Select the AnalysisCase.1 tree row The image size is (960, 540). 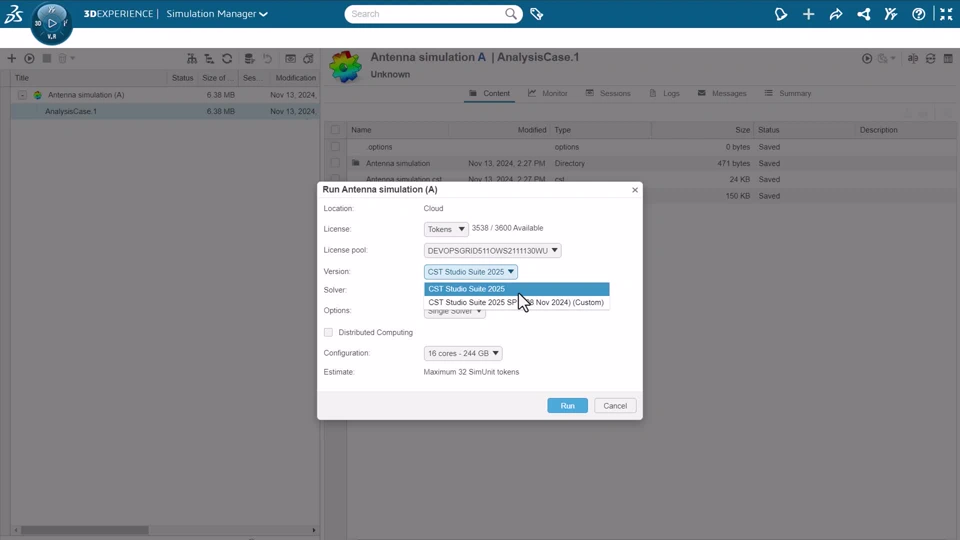(165, 111)
